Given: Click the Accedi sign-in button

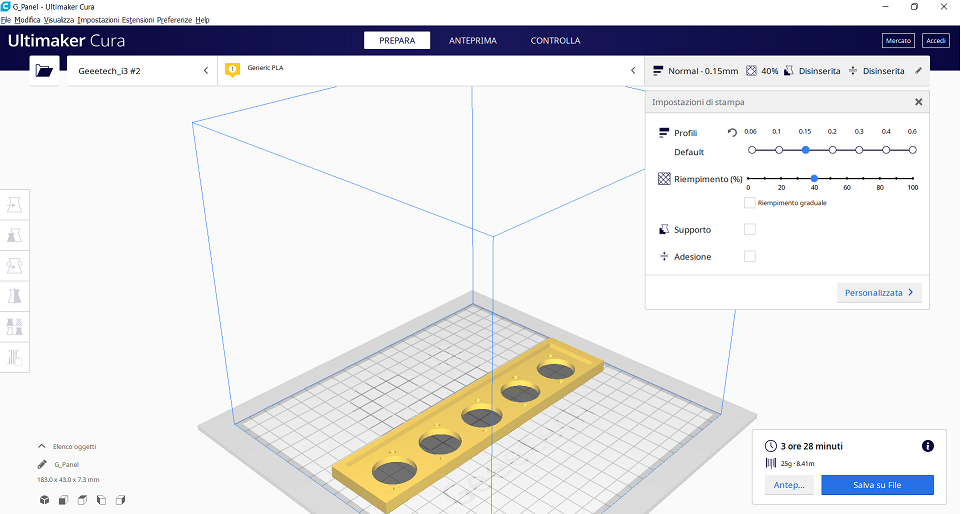Looking at the screenshot, I should click(935, 40).
